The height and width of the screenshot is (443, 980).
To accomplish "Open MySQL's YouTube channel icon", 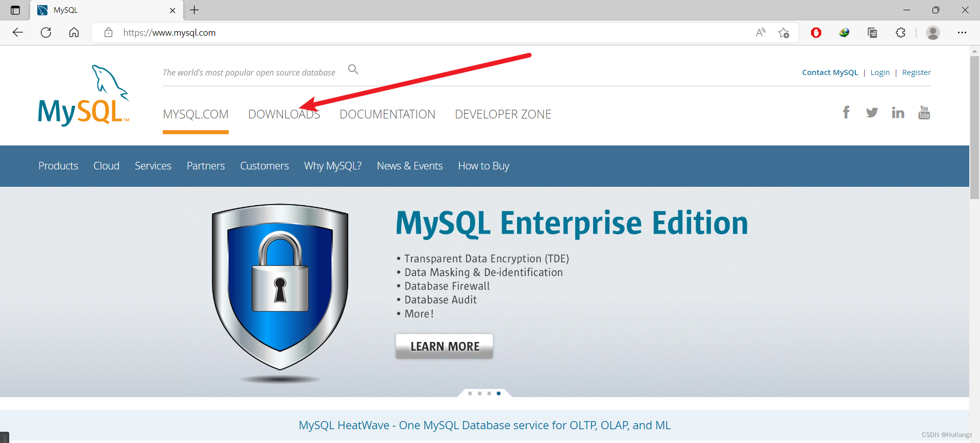I will (x=924, y=112).
